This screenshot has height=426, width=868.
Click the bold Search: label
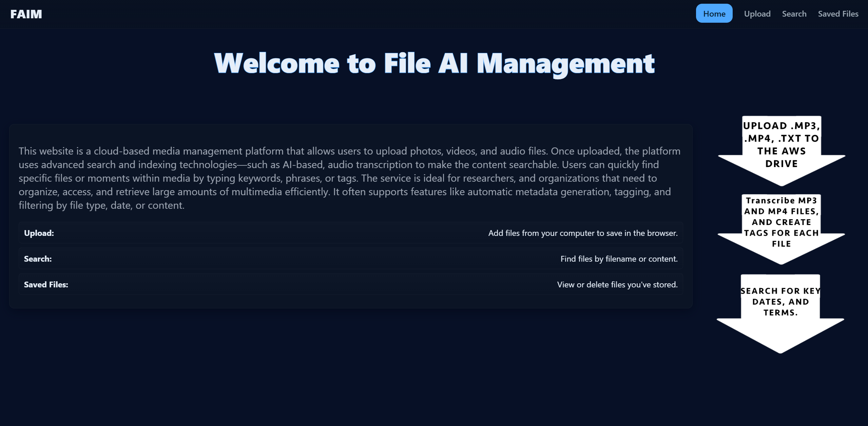pos(38,259)
